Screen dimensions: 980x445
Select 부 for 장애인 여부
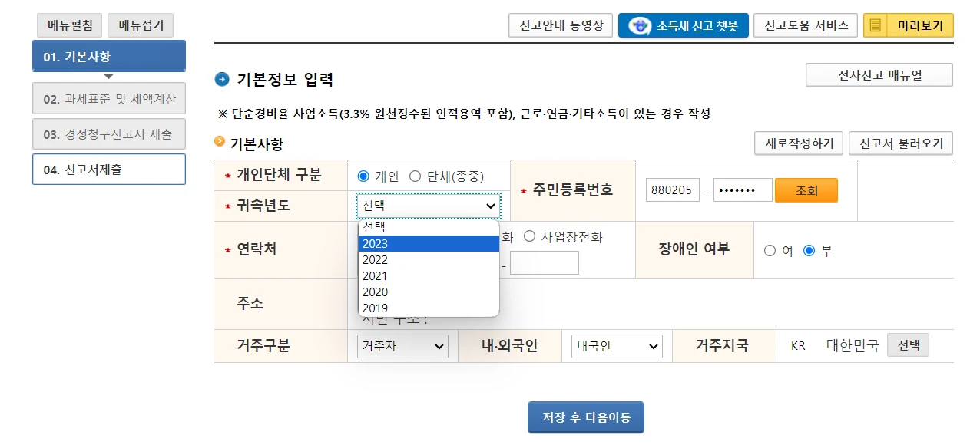[x=809, y=251]
